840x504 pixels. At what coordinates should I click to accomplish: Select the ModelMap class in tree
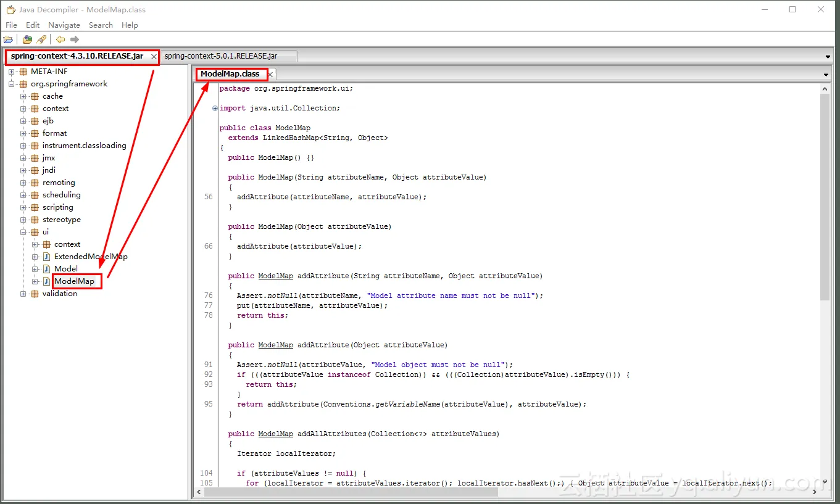[74, 281]
